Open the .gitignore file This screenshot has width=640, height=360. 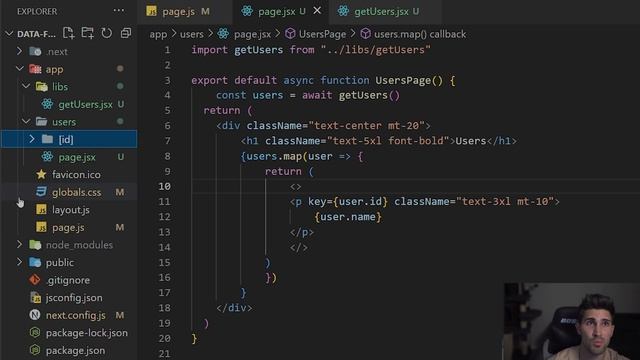pos(68,280)
